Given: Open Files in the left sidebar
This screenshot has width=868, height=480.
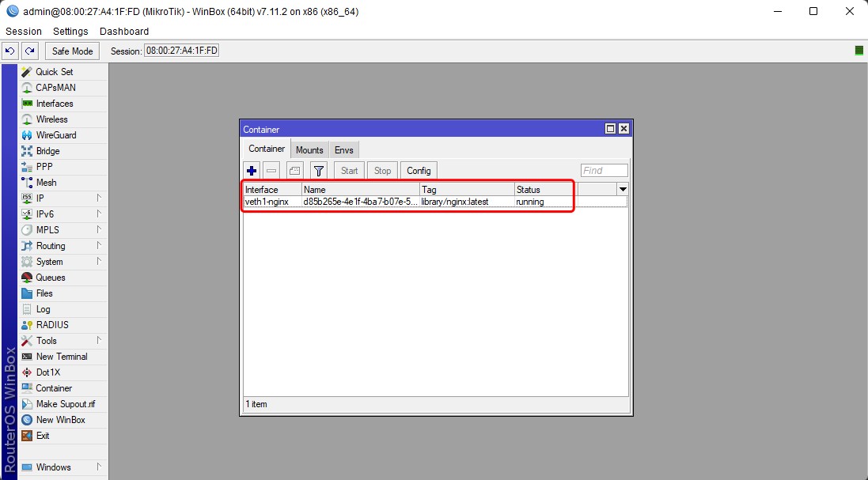Looking at the screenshot, I should pyautogui.click(x=44, y=293).
